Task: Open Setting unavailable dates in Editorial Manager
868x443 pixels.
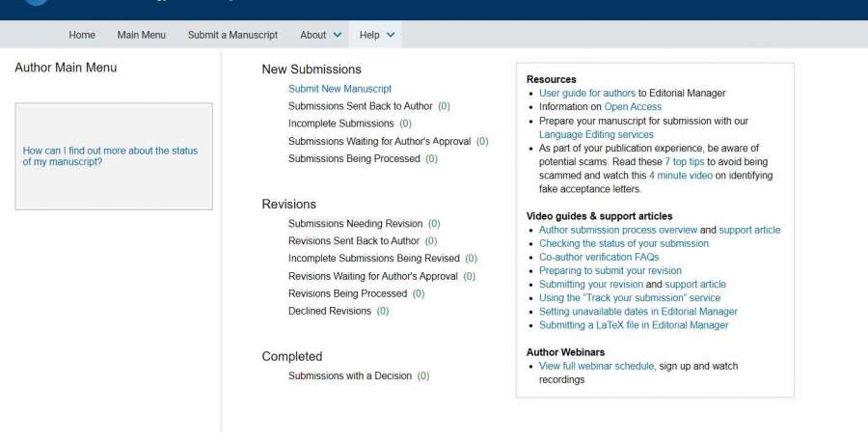Action: (x=637, y=312)
